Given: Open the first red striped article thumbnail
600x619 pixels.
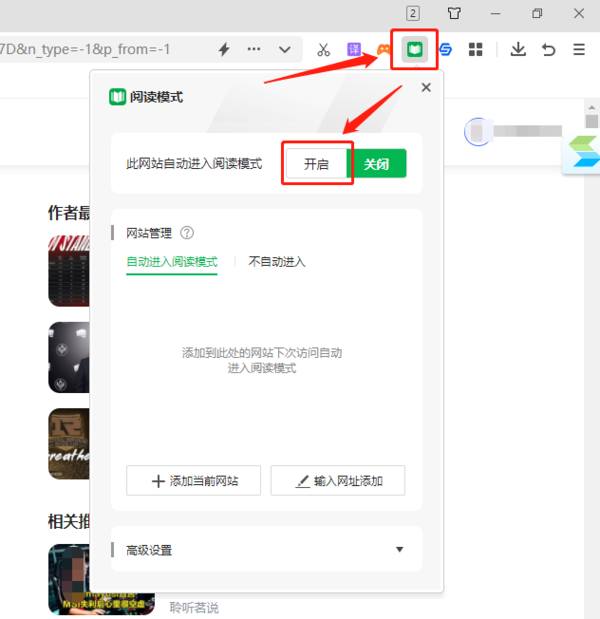Looking at the screenshot, I should (x=69, y=271).
